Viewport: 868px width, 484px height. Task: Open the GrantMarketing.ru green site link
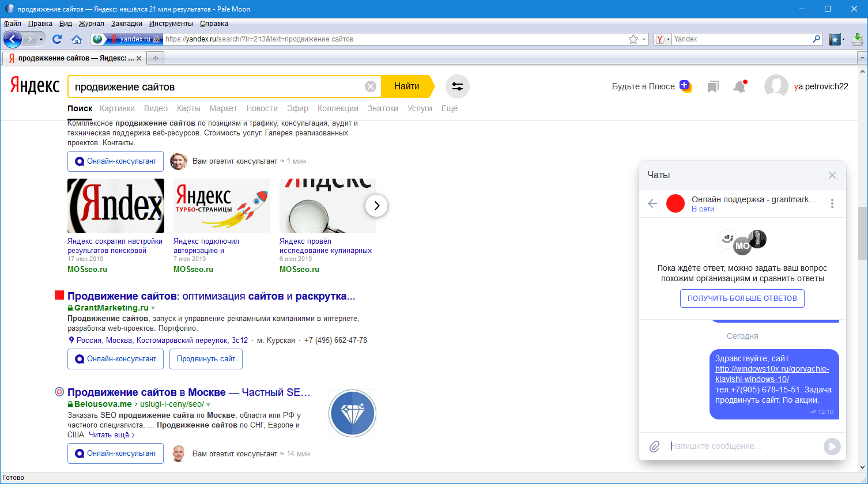click(111, 308)
